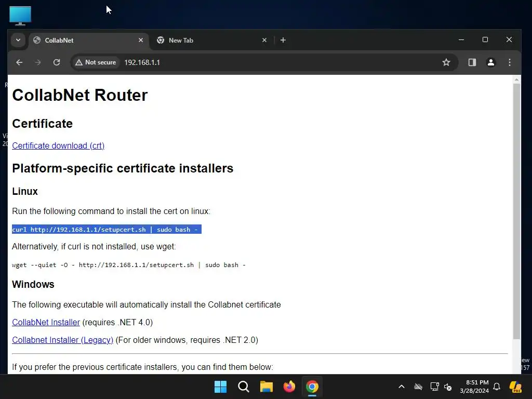Reload the CollabNet page
The image size is (532, 399).
(x=57, y=62)
